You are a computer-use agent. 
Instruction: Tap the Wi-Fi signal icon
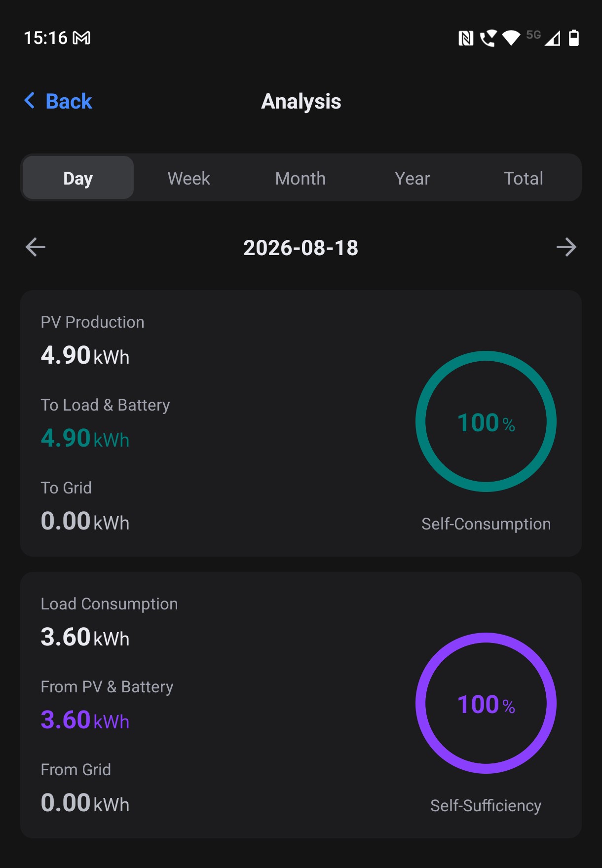click(511, 38)
